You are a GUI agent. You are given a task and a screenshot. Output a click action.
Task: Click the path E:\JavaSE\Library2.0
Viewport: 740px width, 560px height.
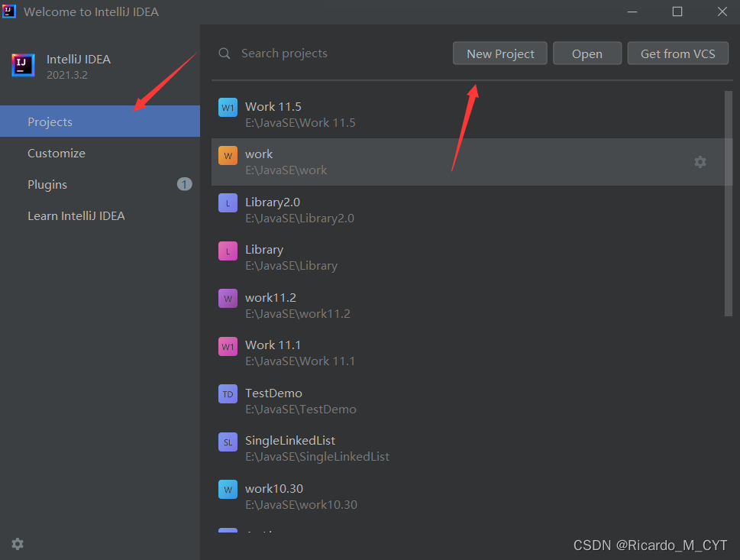coord(299,218)
